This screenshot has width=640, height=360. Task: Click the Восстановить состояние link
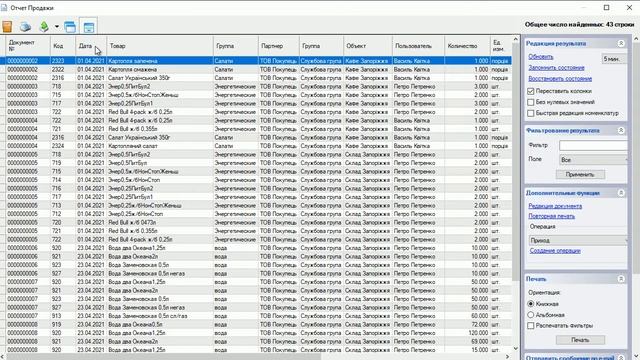pos(560,79)
